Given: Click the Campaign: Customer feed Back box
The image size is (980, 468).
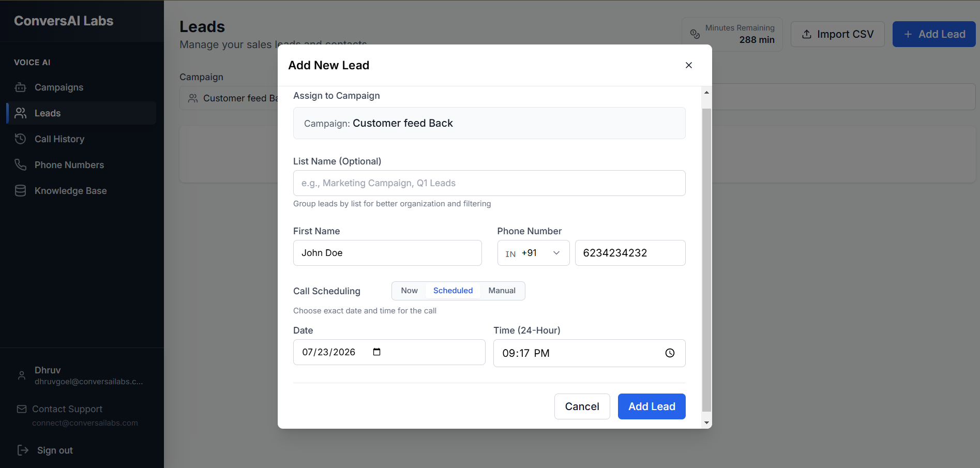Looking at the screenshot, I should tap(489, 123).
